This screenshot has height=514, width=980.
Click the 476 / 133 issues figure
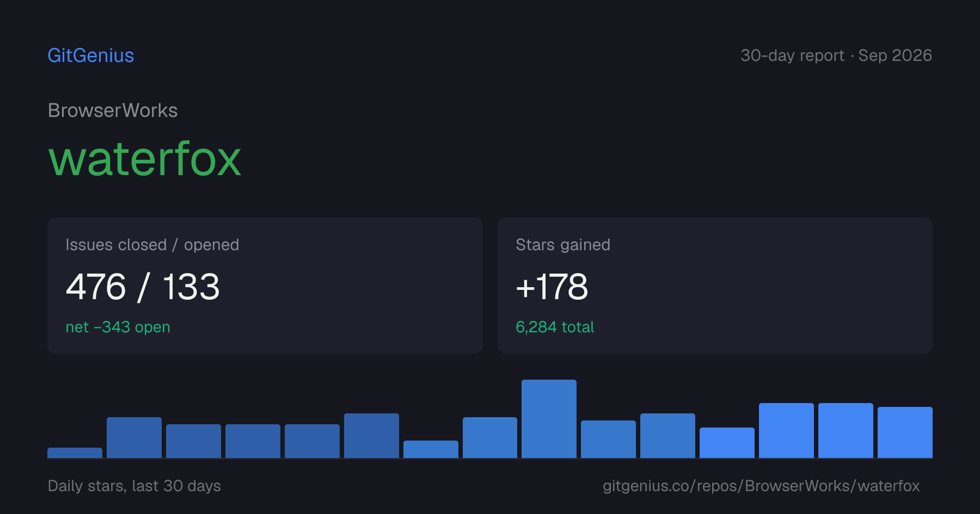pyautogui.click(x=143, y=287)
